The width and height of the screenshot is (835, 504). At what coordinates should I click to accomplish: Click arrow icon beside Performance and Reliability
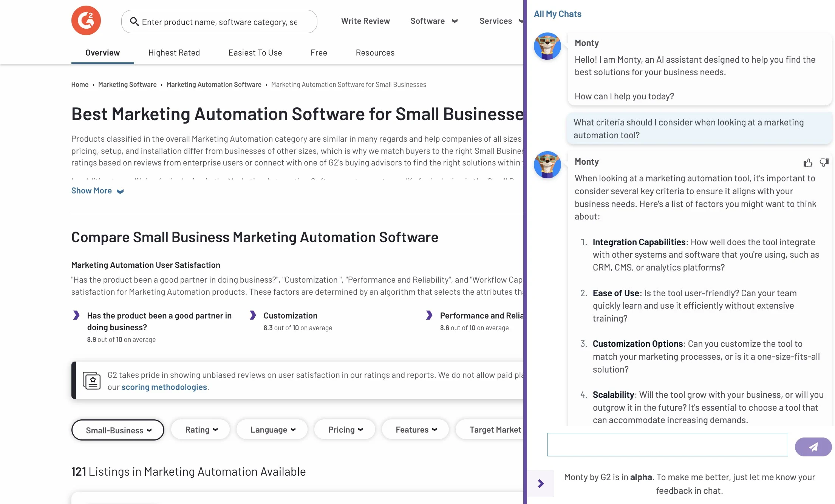tap(429, 315)
